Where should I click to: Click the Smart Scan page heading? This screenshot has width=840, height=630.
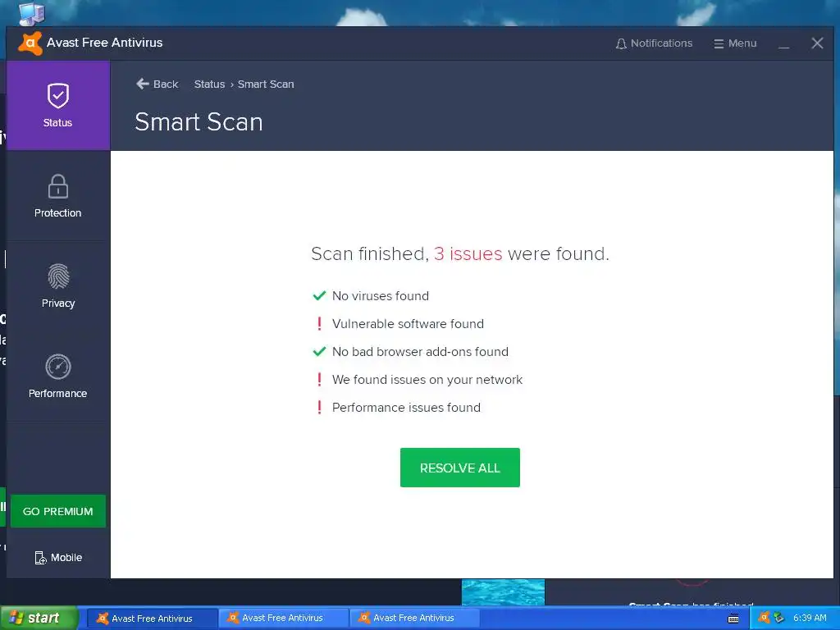pyautogui.click(x=199, y=122)
